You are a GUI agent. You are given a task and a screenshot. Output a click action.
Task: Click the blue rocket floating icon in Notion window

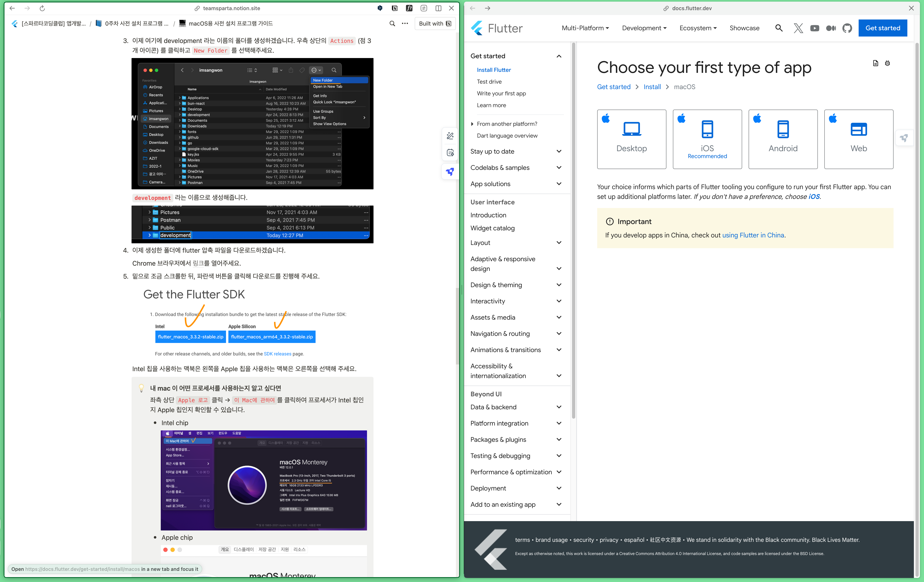click(x=450, y=171)
